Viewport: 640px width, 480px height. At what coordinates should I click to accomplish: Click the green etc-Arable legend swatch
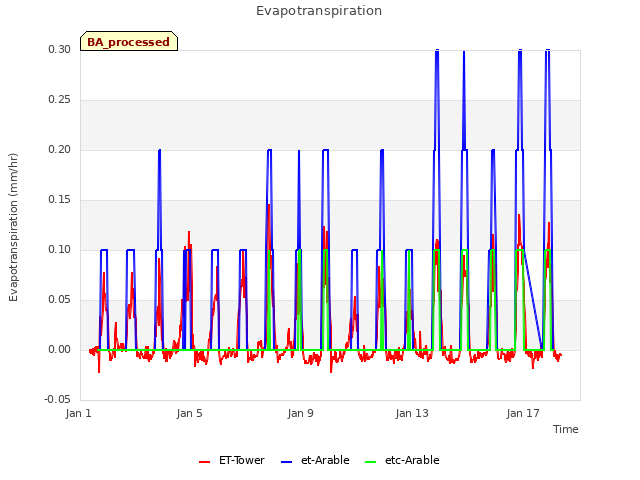click(x=371, y=462)
